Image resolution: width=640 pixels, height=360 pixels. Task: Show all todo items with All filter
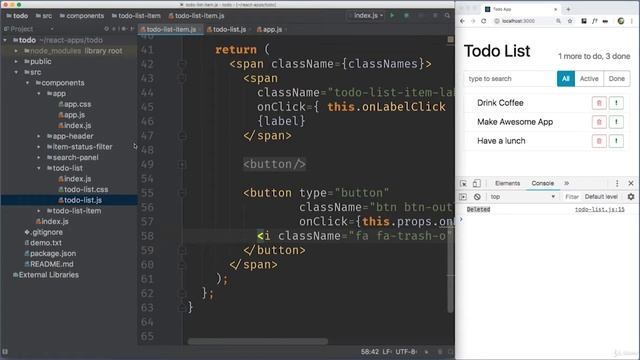point(566,79)
